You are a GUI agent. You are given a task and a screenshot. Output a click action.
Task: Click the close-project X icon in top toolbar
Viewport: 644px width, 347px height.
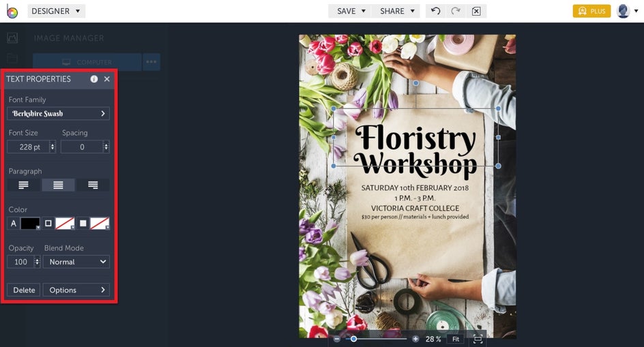[x=476, y=11]
